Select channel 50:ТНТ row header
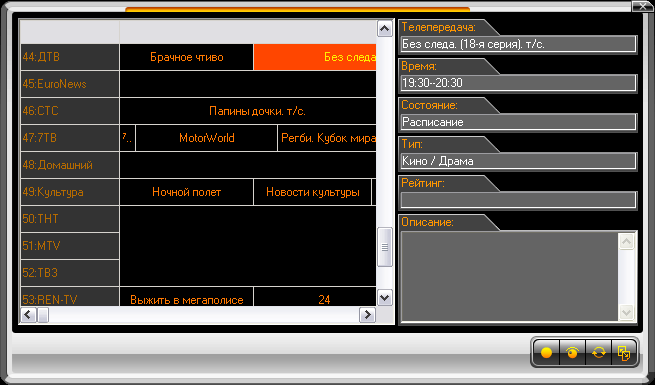 click(70, 219)
